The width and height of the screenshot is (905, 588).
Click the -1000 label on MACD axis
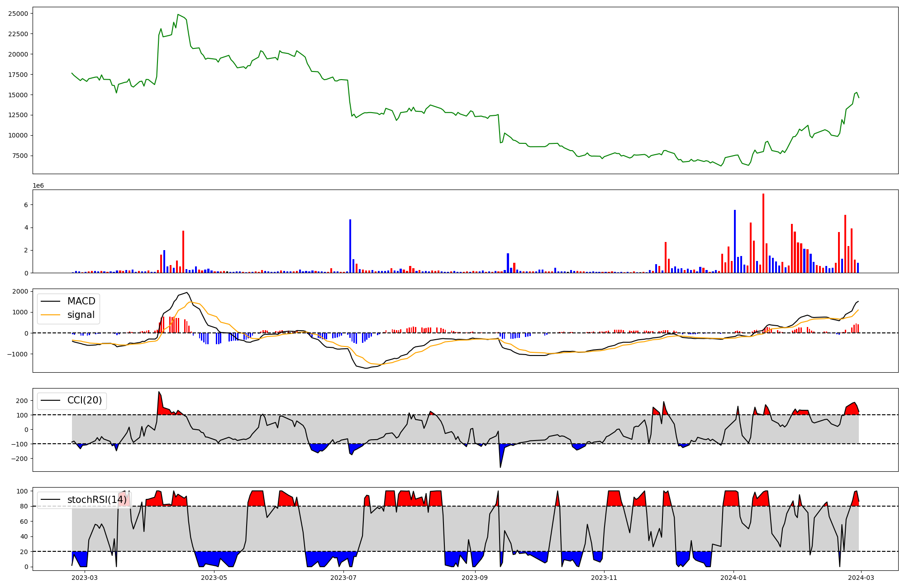point(18,354)
